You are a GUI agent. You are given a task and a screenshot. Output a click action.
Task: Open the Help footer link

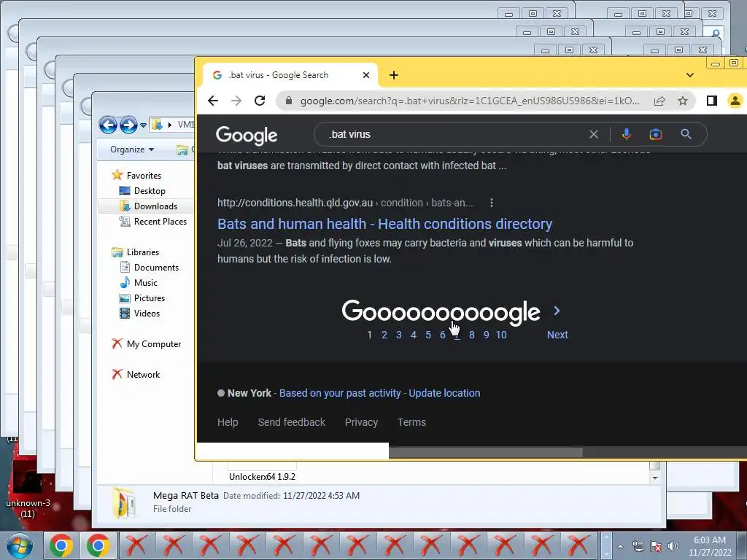click(x=228, y=422)
